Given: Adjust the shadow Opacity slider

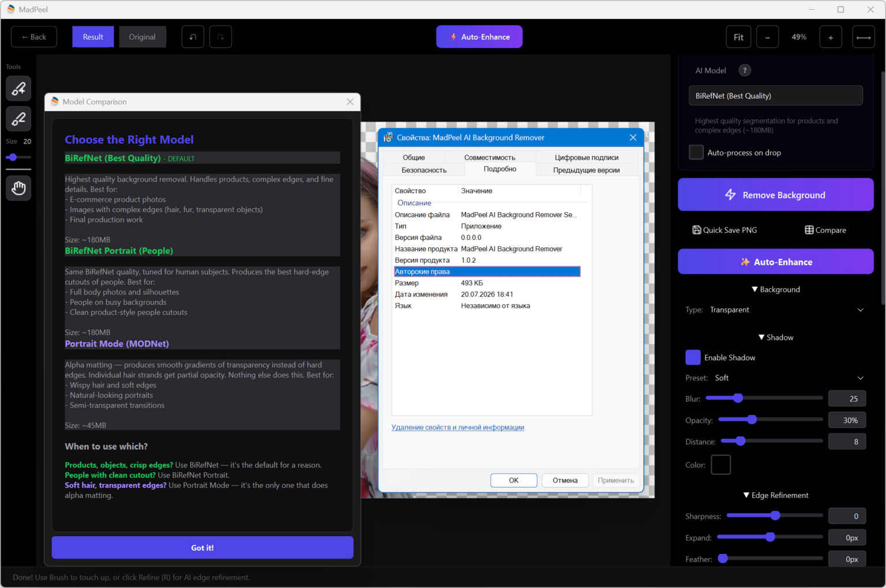Looking at the screenshot, I should (x=771, y=420).
